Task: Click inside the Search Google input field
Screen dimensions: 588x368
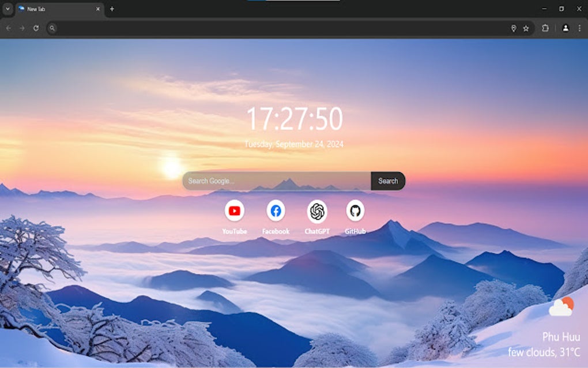Action: point(271,181)
